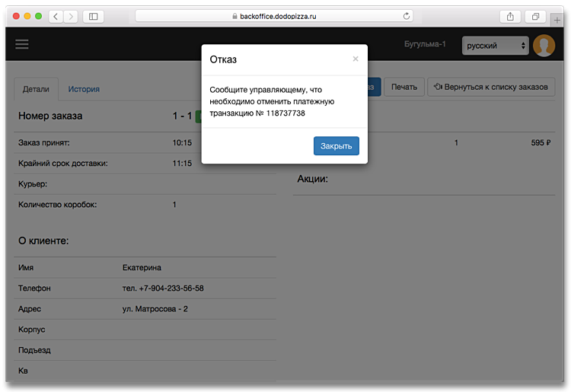Click the Корпус row label
Screen dimensions: 571x392
[x=32, y=330]
